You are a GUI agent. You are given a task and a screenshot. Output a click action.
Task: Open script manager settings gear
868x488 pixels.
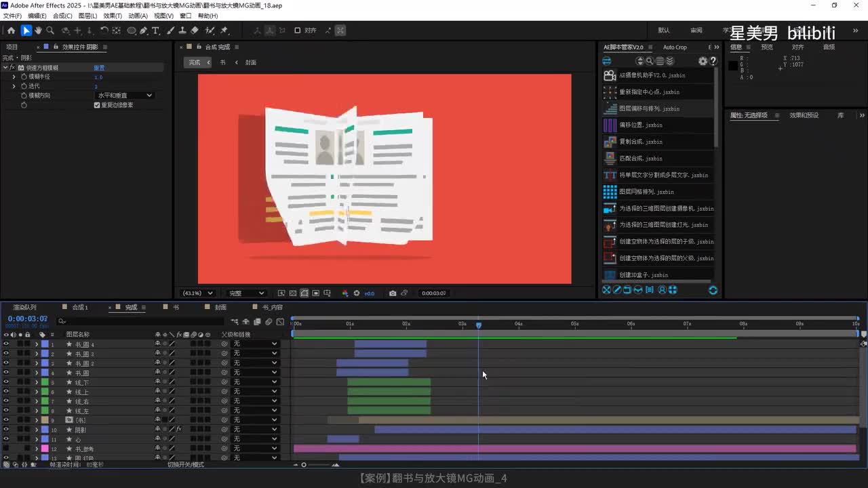(x=703, y=61)
